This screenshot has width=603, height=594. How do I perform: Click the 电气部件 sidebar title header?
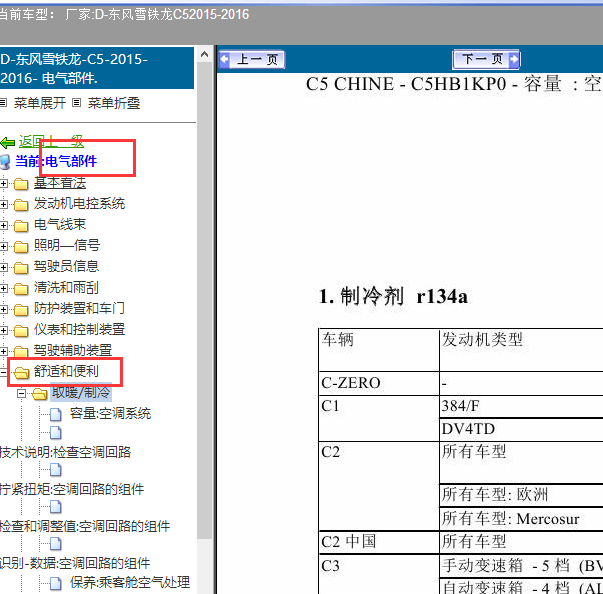click(x=97, y=68)
